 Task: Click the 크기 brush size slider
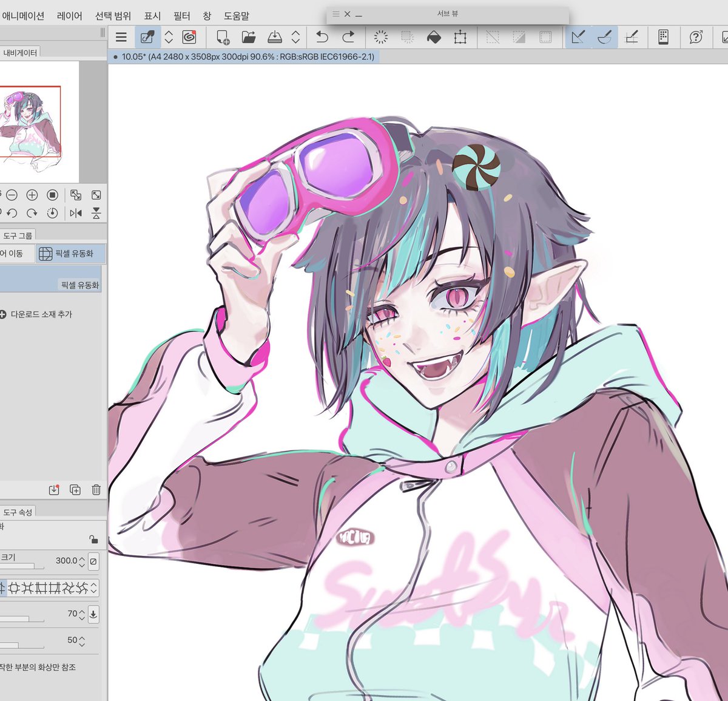tap(22, 566)
